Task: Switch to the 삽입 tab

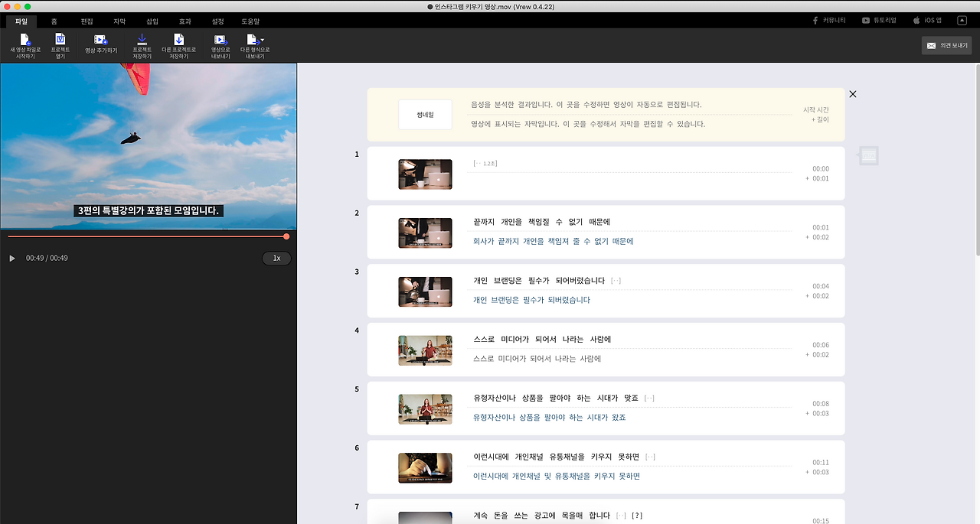Action: pyautogui.click(x=152, y=21)
